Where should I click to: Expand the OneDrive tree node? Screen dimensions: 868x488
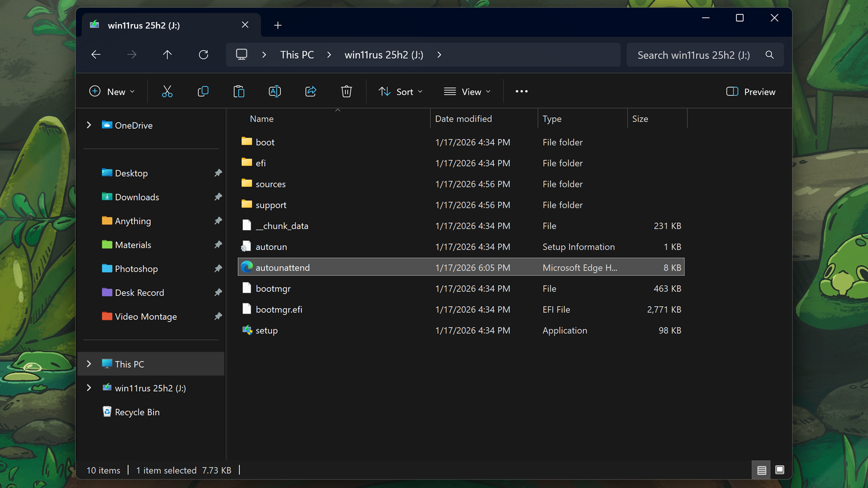[x=89, y=125]
